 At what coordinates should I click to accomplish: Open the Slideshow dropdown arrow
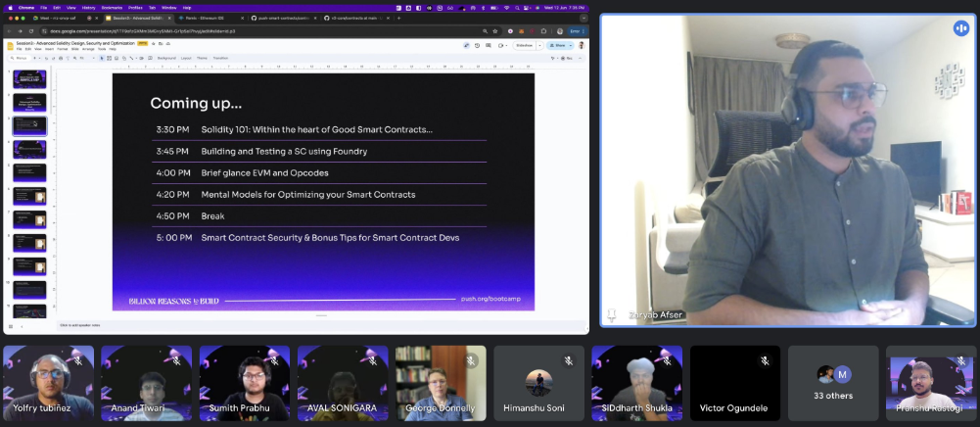[x=540, y=46]
